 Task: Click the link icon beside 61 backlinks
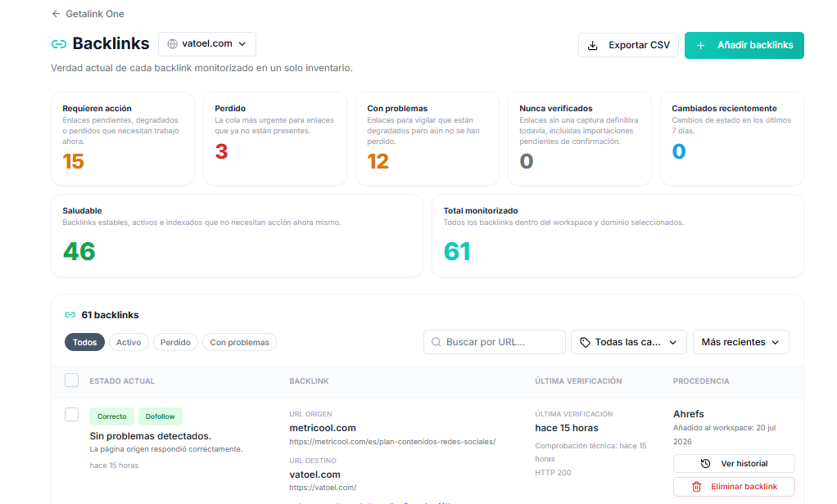point(70,315)
